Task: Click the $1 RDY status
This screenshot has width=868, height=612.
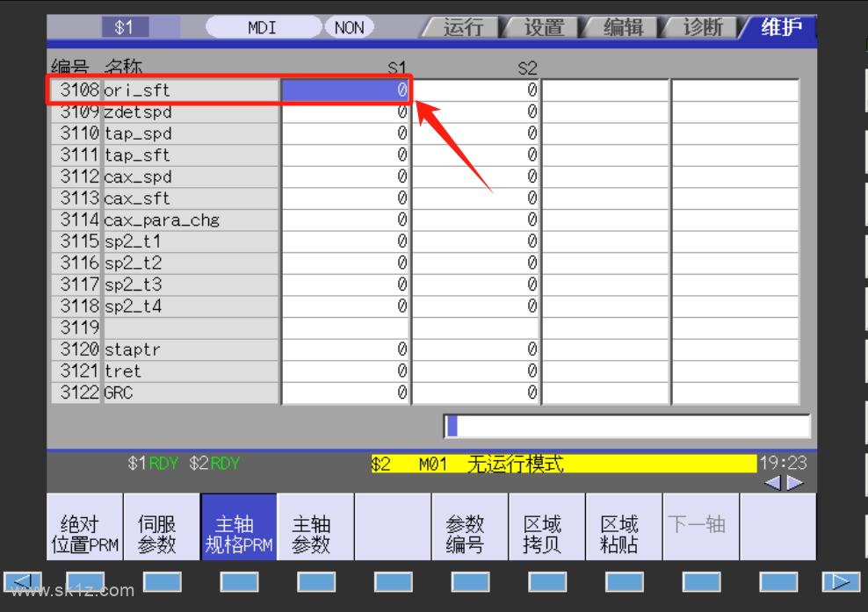Action: coord(153,463)
